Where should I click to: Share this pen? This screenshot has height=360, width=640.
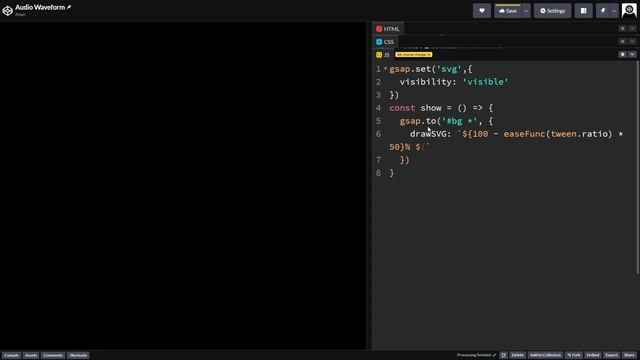(x=629, y=355)
